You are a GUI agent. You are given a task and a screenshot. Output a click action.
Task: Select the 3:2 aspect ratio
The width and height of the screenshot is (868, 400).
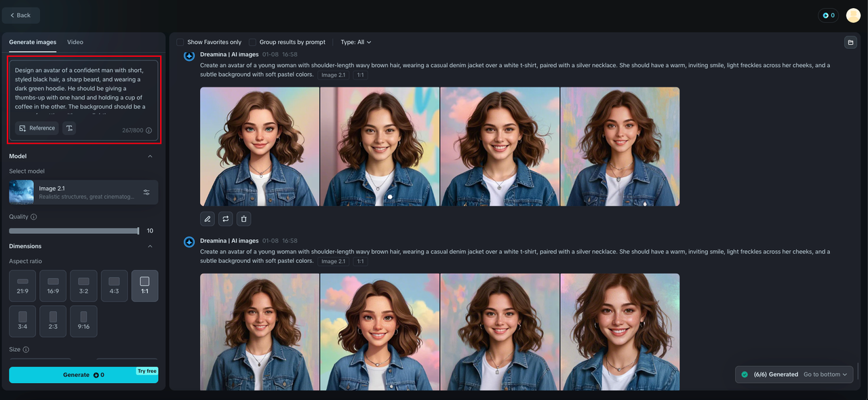click(83, 285)
